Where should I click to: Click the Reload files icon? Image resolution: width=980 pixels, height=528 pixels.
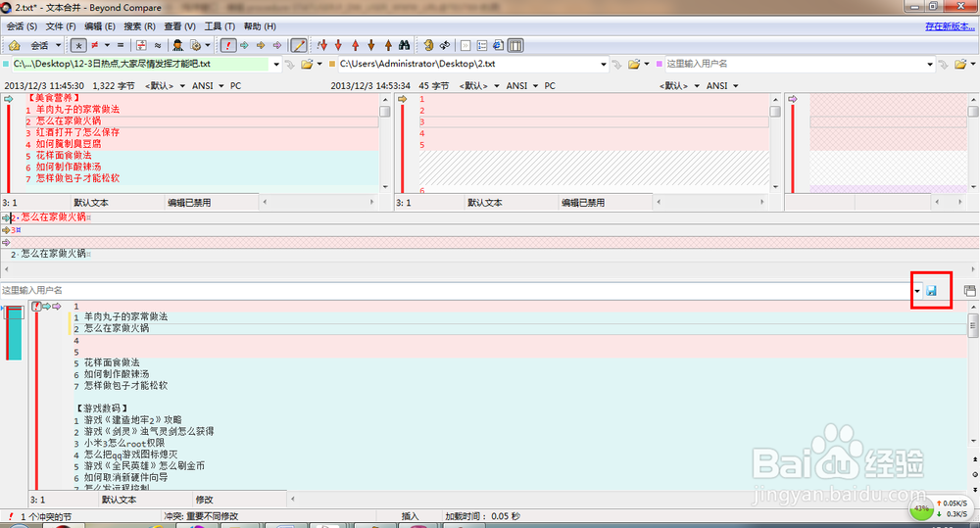coord(445,45)
